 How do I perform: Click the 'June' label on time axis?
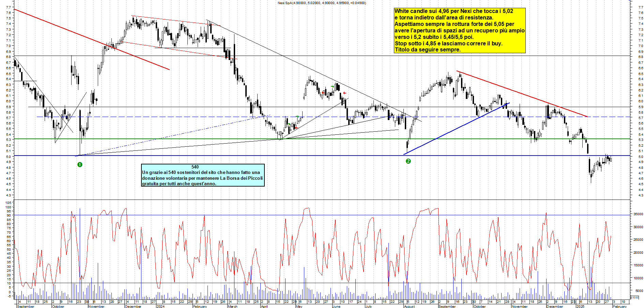tap(336, 306)
